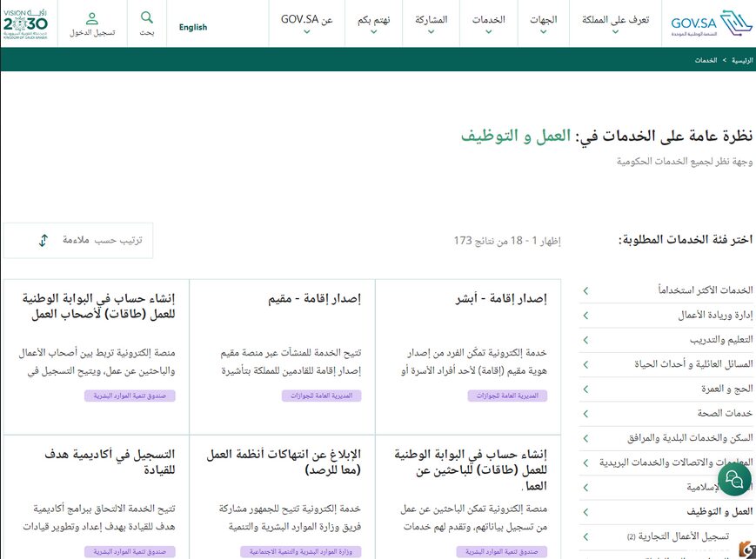Image resolution: width=756 pixels, height=559 pixels.
Task: Expand the نهتم بكم menu
Action: coord(374,23)
